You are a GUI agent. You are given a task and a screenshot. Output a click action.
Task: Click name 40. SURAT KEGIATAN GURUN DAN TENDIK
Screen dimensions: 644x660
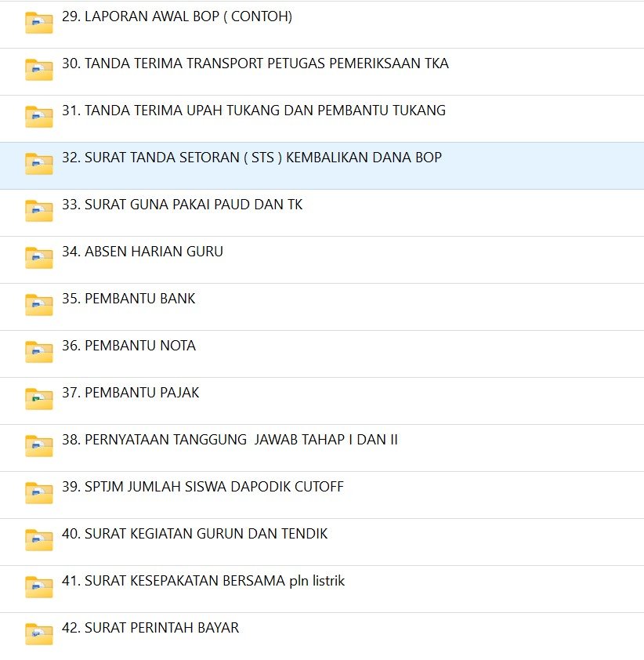(x=195, y=534)
